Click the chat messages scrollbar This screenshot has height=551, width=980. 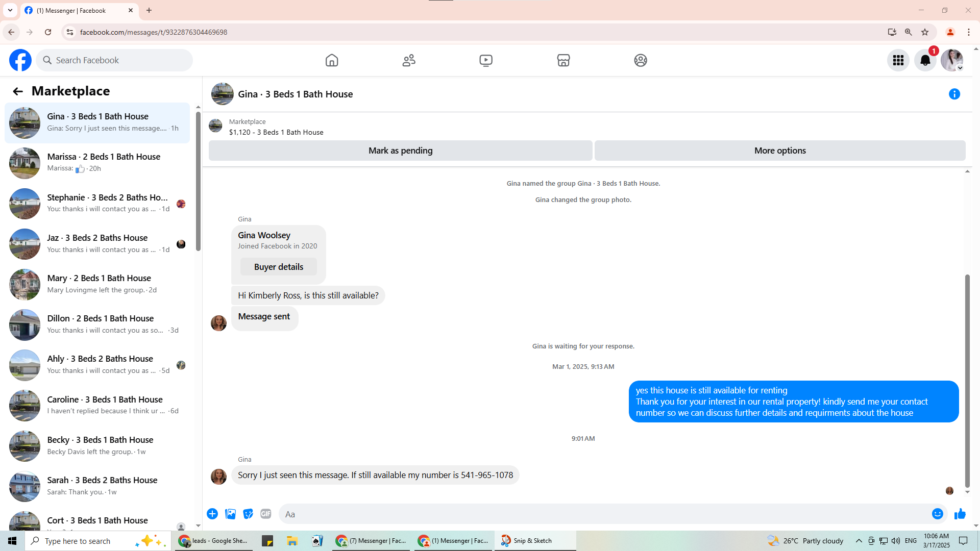(967, 380)
